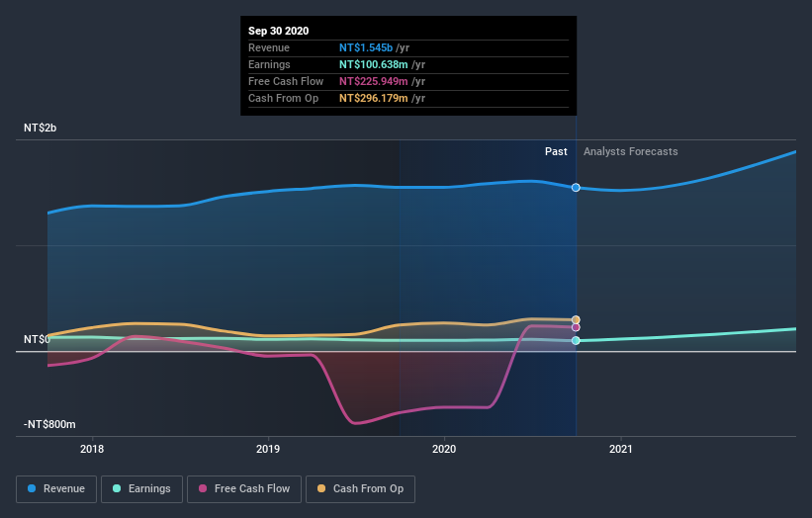Click the blue Revenue data point marker

click(x=576, y=187)
